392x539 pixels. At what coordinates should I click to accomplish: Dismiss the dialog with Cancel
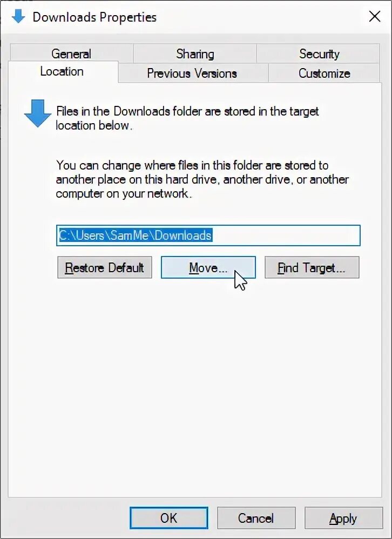[x=256, y=518]
